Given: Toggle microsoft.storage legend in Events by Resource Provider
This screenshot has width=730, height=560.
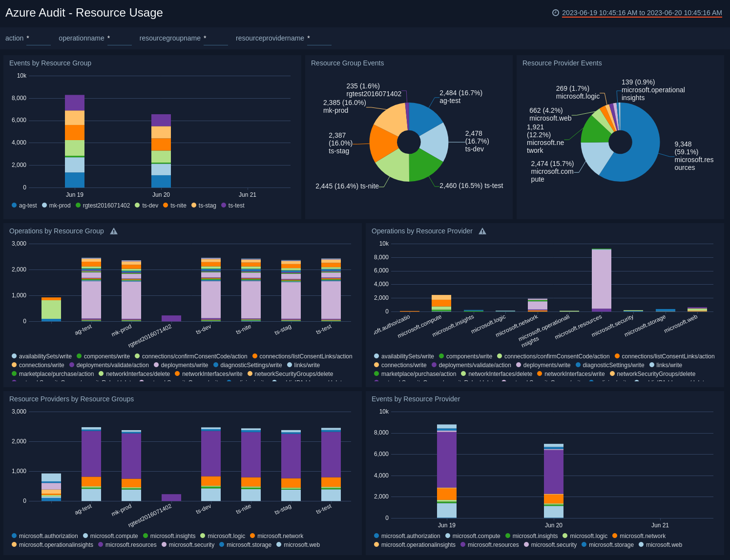Looking at the screenshot, I should click(x=607, y=545).
